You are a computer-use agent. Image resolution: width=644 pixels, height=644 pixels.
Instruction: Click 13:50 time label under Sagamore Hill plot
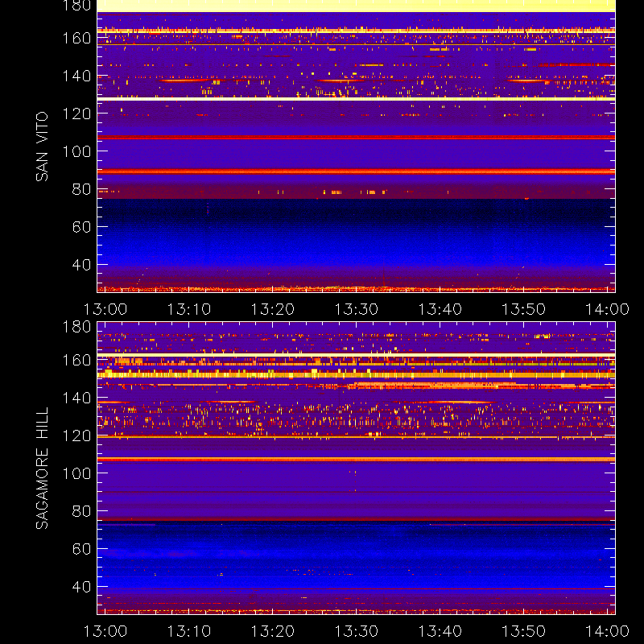[x=524, y=631]
